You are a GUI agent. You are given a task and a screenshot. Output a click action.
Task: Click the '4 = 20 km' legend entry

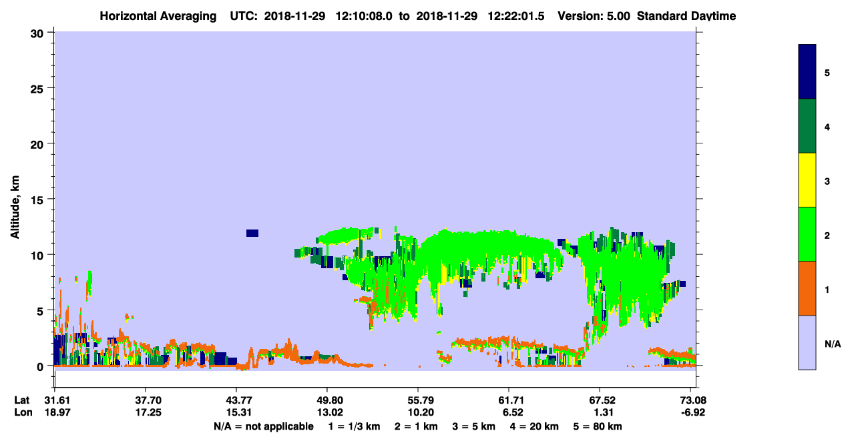534,426
